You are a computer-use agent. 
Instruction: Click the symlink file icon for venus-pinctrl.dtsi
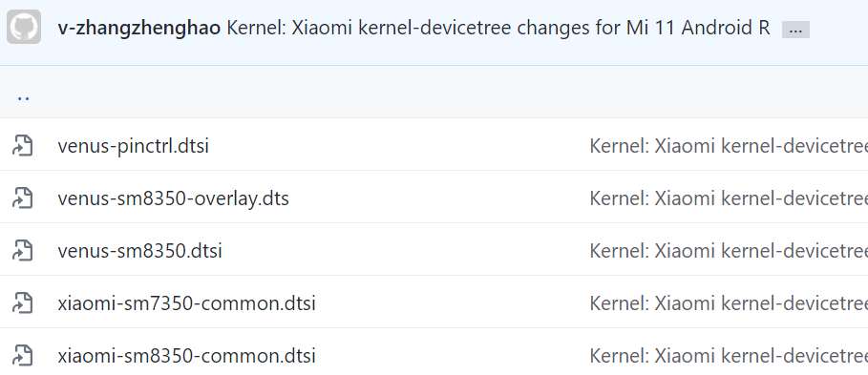pos(23,145)
